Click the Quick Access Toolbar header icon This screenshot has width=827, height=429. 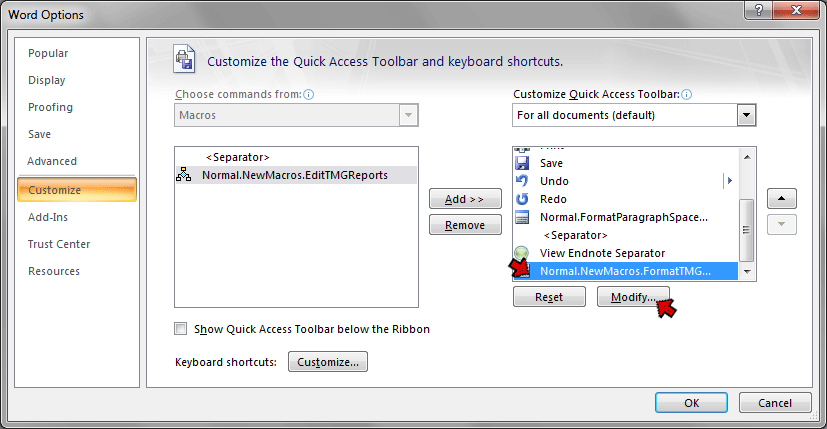[184, 59]
